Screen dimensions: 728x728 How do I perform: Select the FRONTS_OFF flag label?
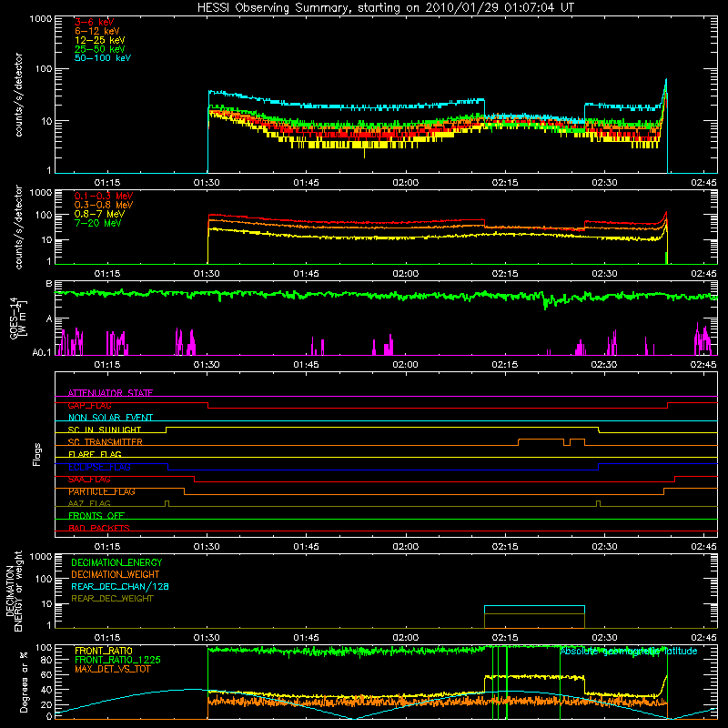pyautogui.click(x=96, y=516)
